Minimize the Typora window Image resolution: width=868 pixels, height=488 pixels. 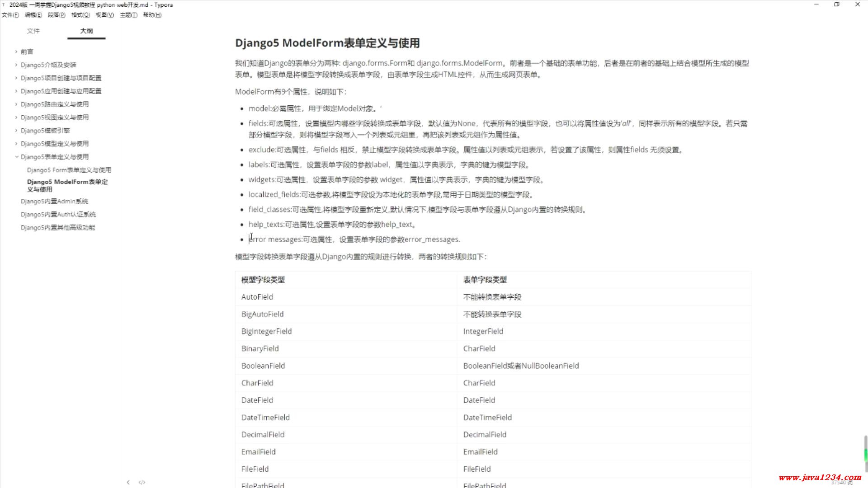816,5
